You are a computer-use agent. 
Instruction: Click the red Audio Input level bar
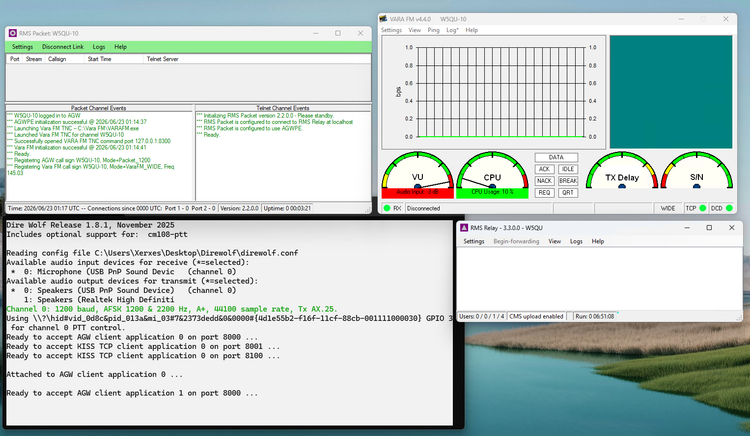coord(418,193)
